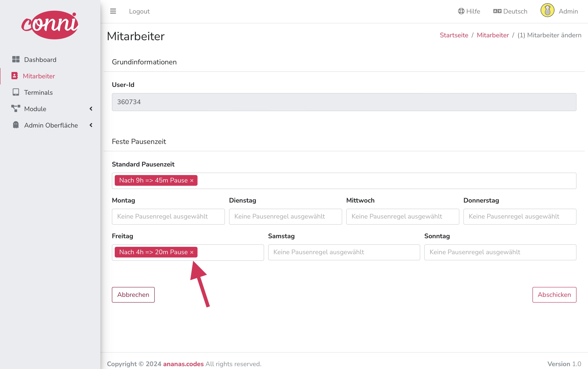Open ananas.codes footer link
The image size is (588, 369).
point(183,364)
